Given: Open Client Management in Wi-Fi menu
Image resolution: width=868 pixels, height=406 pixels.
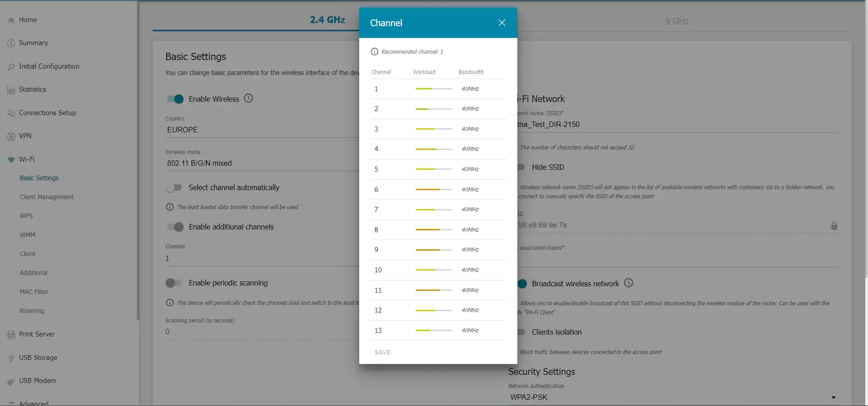Looking at the screenshot, I should click(47, 197).
